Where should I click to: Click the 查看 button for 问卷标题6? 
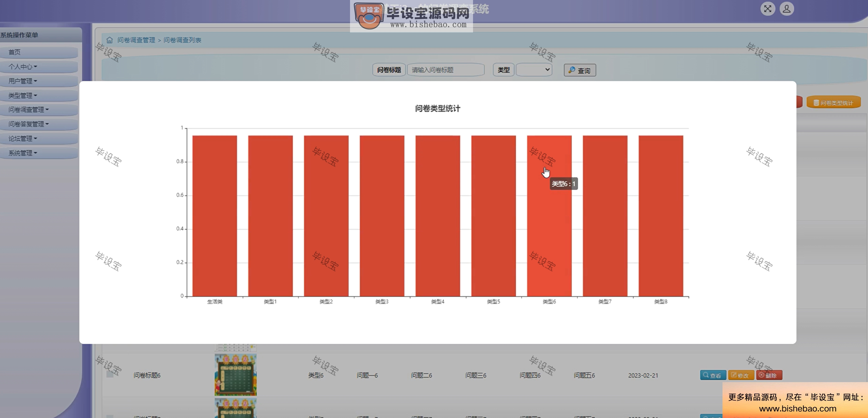tap(713, 375)
